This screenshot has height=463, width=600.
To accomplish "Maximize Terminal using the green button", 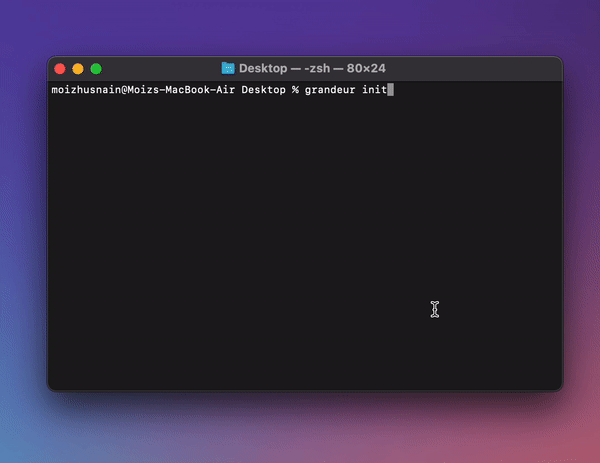I will click(x=96, y=69).
